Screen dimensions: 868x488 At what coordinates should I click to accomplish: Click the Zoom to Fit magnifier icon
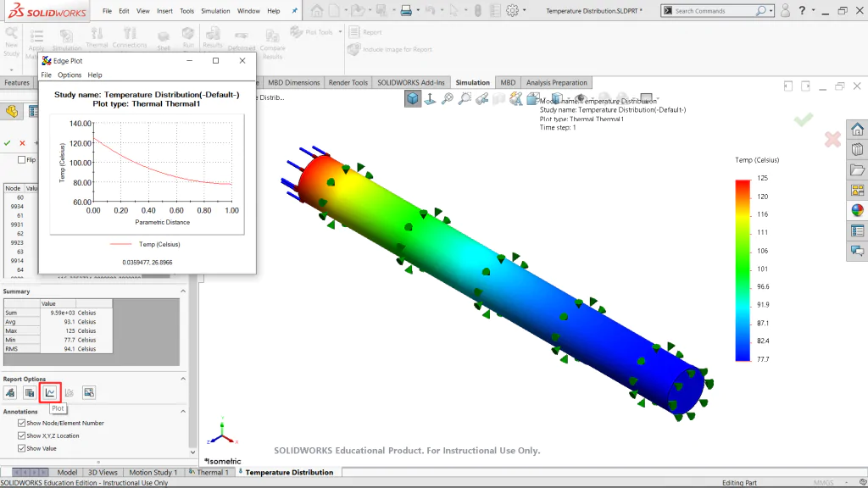[448, 98]
